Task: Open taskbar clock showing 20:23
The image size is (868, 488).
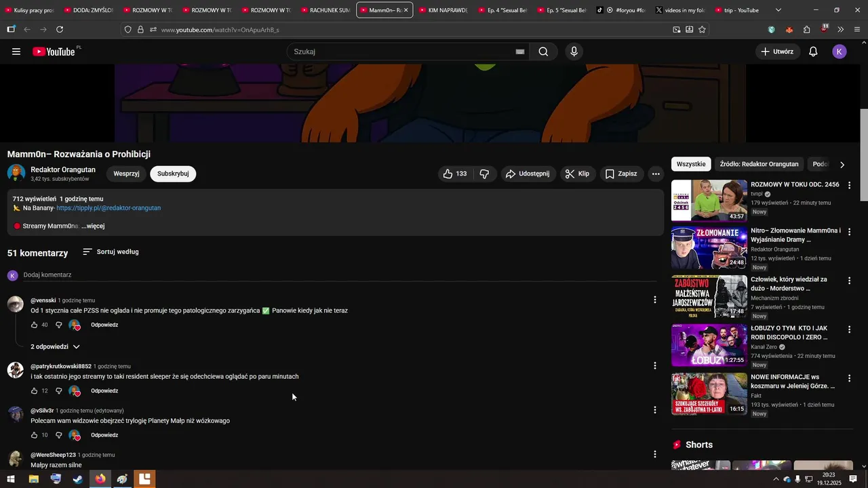Action: (x=829, y=479)
